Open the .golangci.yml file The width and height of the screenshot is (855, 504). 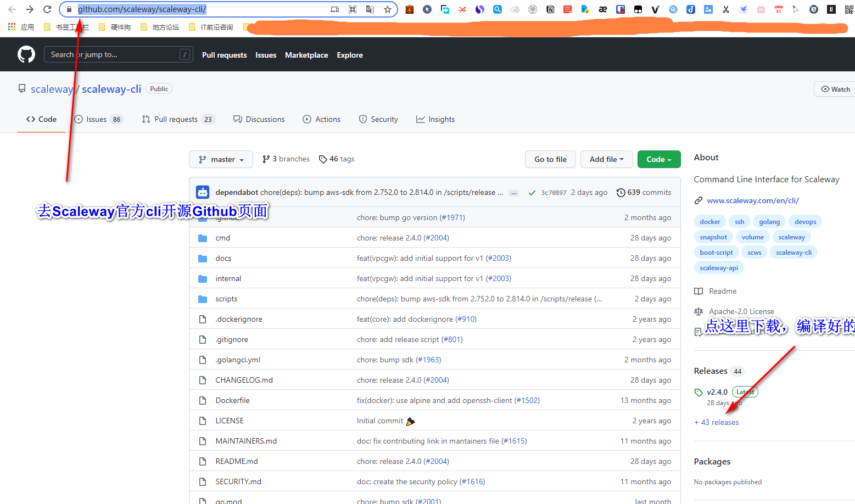pos(238,360)
